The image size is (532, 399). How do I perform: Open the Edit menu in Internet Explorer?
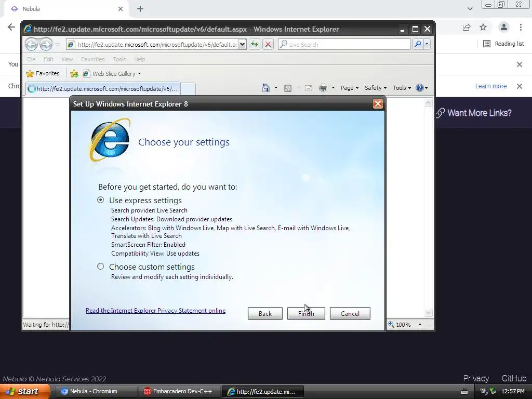point(48,59)
